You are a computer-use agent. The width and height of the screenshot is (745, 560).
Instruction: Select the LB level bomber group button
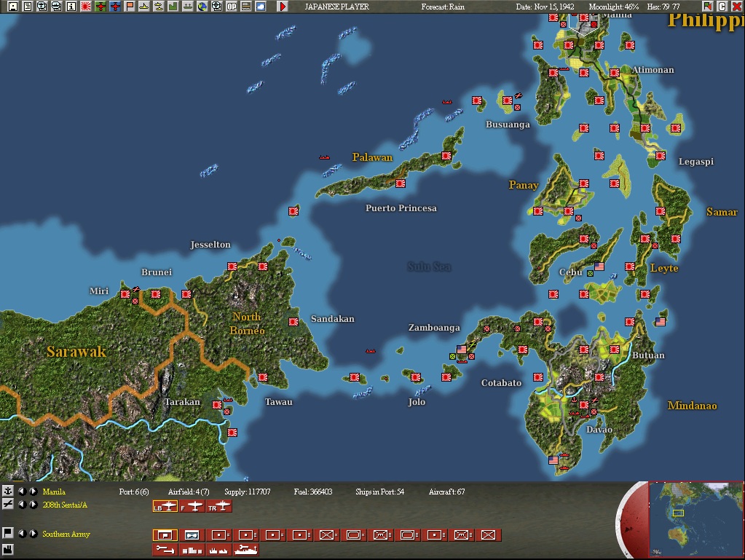point(165,507)
